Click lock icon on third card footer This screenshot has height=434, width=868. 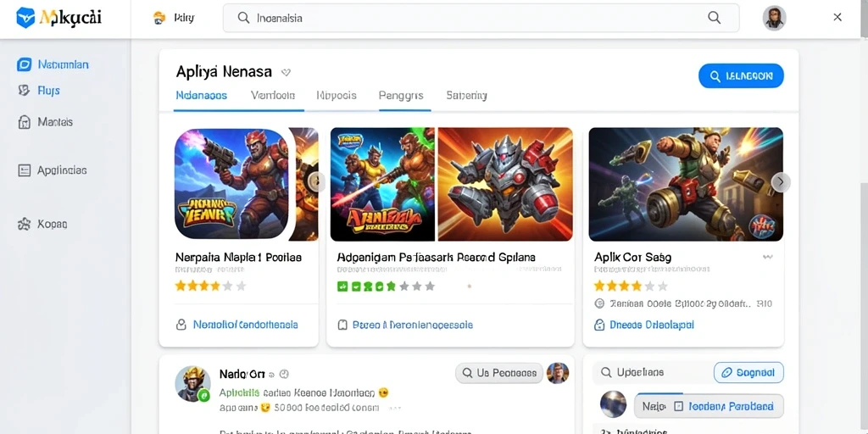599,325
